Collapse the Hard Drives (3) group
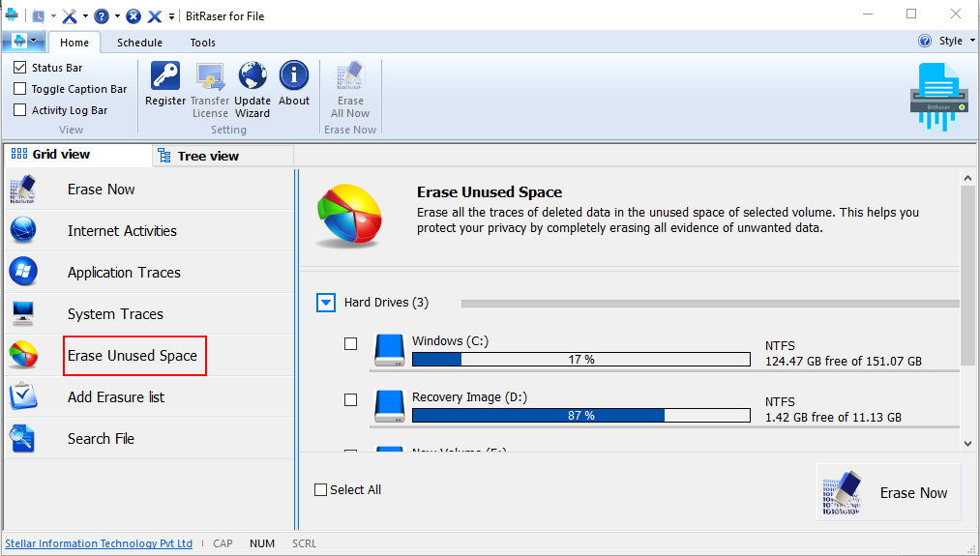This screenshot has width=980, height=556. coord(326,303)
